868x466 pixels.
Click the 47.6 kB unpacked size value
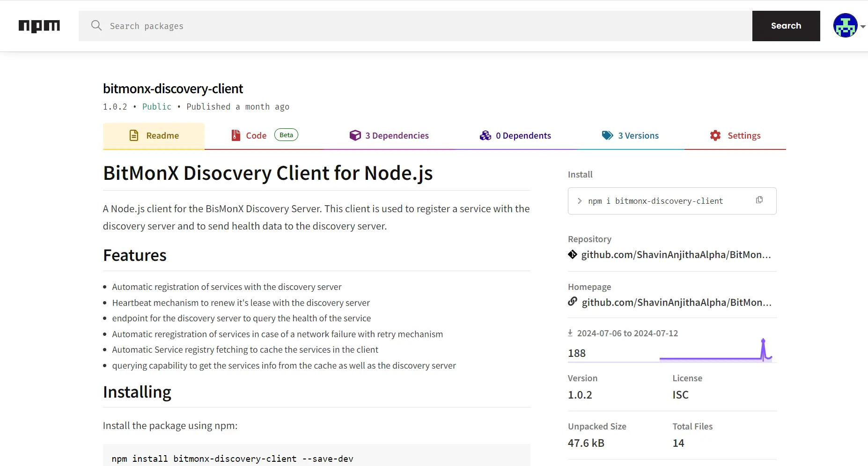coord(586,443)
